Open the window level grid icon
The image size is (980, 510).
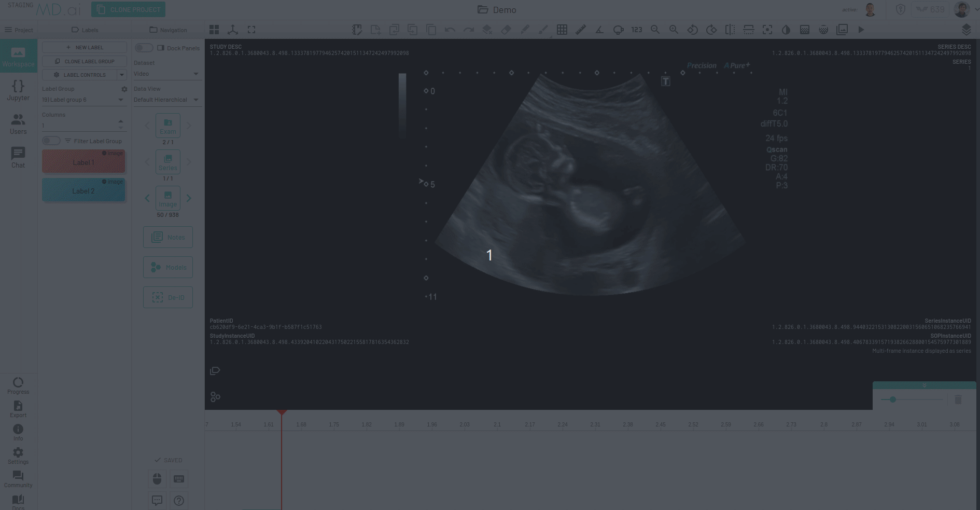[x=562, y=30]
